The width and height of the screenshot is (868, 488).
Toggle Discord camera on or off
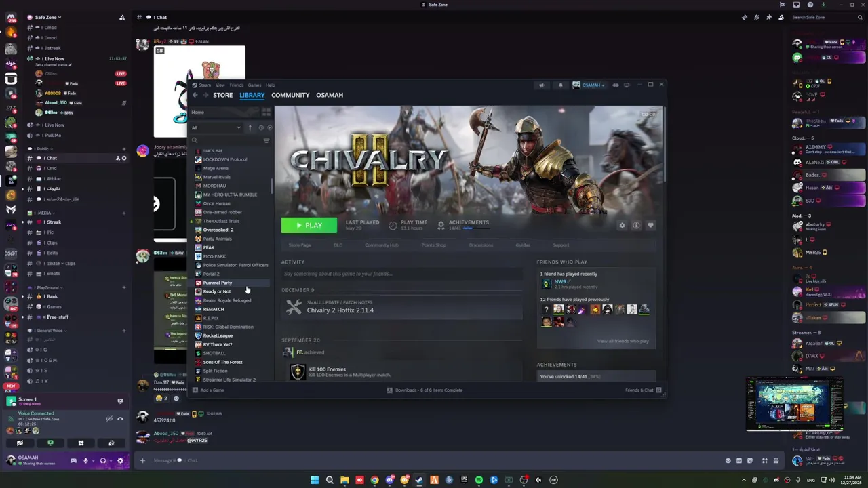(x=20, y=443)
